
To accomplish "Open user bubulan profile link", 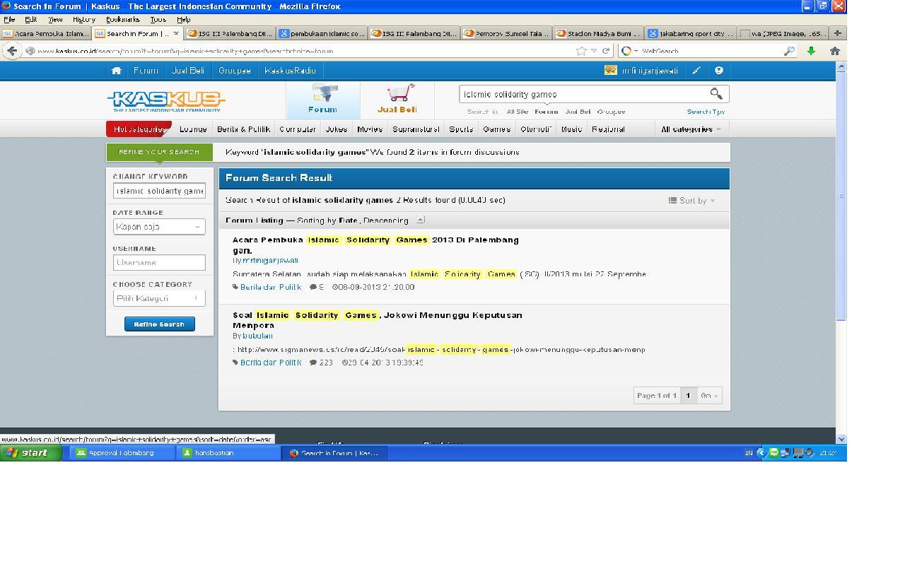I will tap(257, 336).
